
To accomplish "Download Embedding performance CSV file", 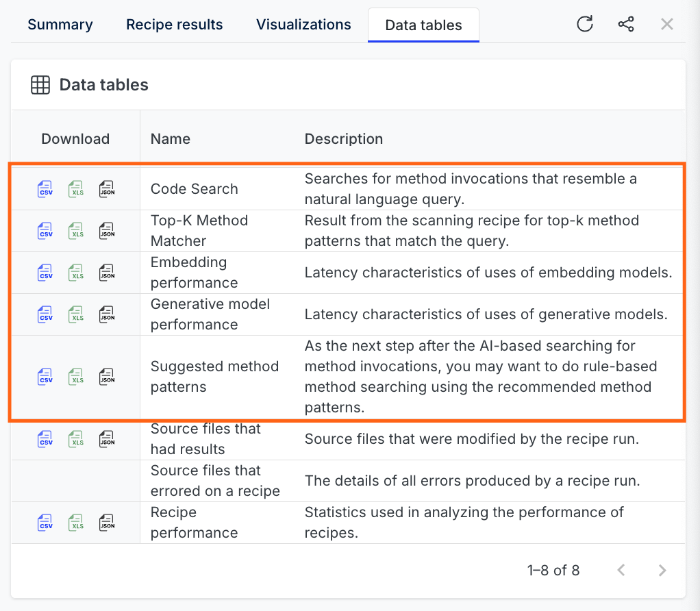I will (x=45, y=272).
